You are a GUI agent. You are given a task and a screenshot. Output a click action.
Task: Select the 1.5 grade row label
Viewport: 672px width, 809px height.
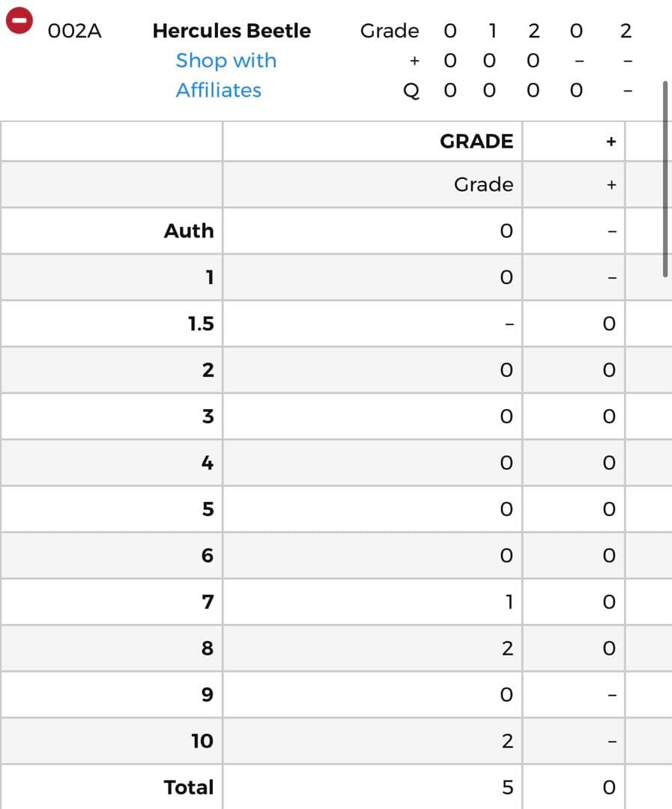[201, 324]
